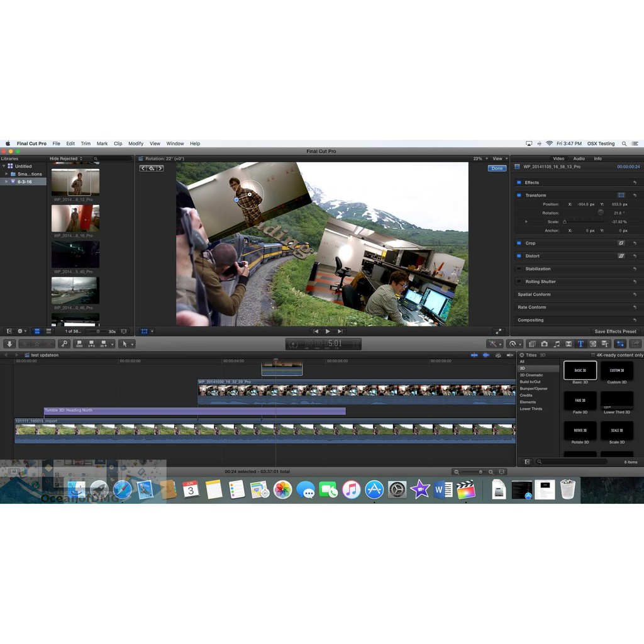Open the Keyword Editor key icon
Image resolution: width=644 pixels, height=644 pixels.
pyautogui.click(x=64, y=344)
